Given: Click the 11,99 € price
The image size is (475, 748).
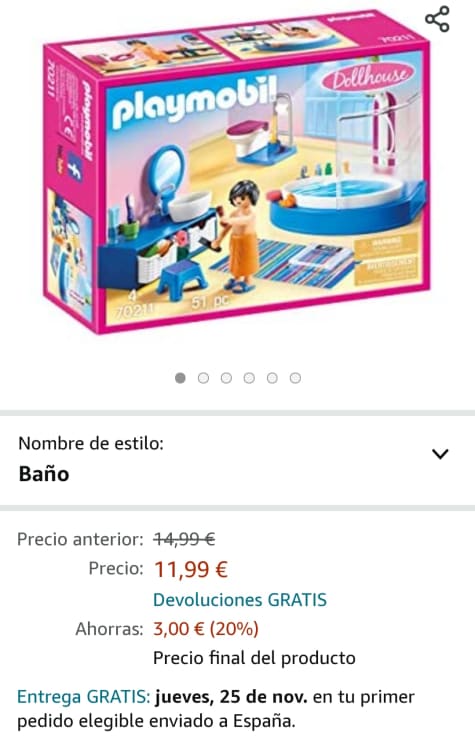Looking at the screenshot, I should [x=191, y=569].
